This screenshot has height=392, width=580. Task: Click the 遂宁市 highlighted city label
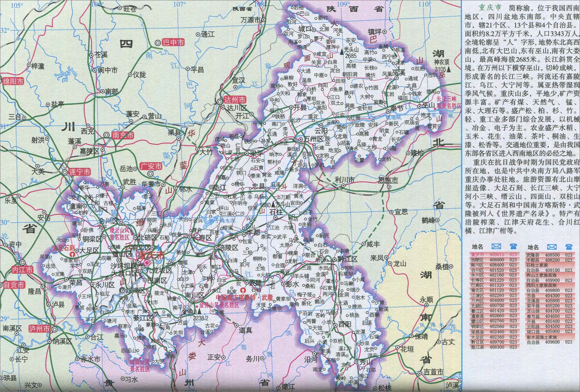pos(79,172)
